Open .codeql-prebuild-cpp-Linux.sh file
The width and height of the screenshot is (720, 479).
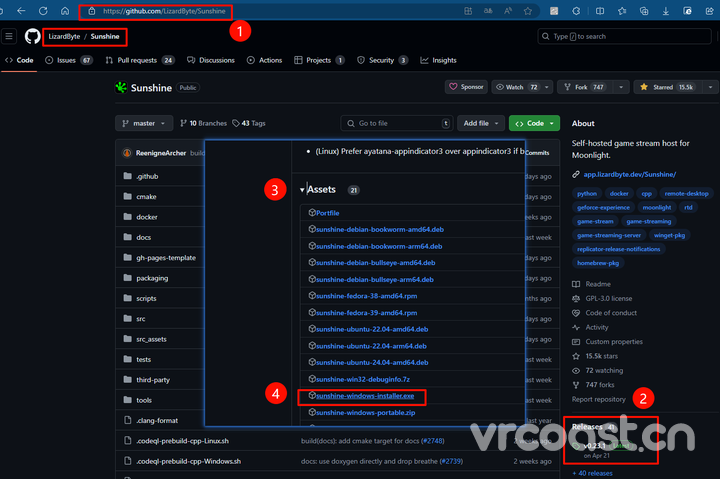[x=182, y=441]
